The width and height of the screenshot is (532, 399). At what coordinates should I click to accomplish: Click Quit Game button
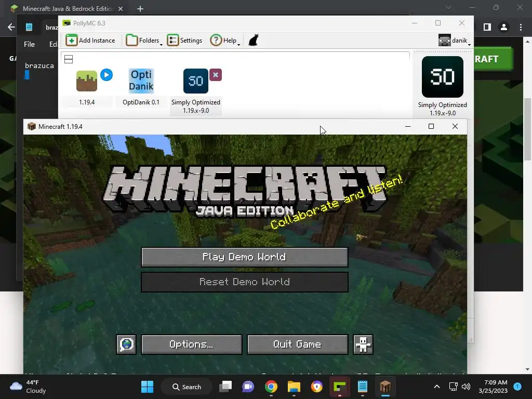click(x=298, y=344)
